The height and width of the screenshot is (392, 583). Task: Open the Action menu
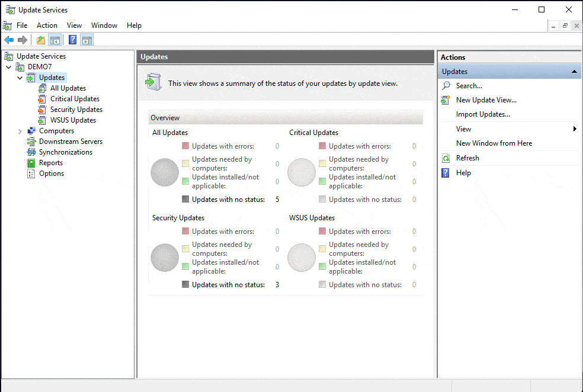47,25
